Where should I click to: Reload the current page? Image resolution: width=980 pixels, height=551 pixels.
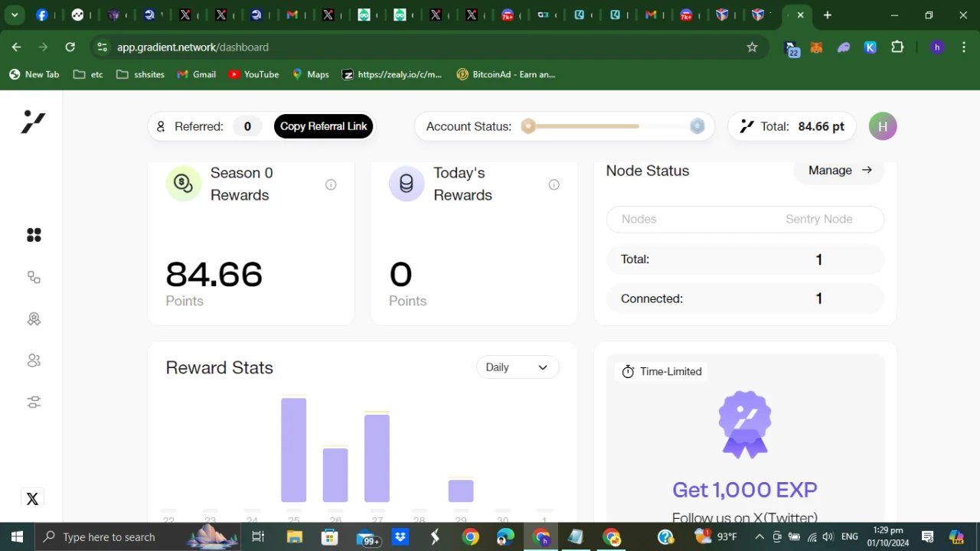point(70,47)
